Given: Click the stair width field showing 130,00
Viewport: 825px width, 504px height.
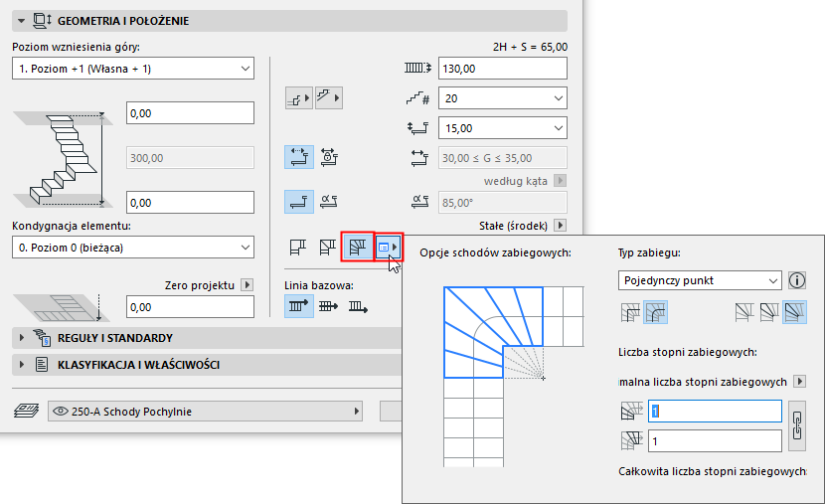Looking at the screenshot, I should [x=502, y=69].
